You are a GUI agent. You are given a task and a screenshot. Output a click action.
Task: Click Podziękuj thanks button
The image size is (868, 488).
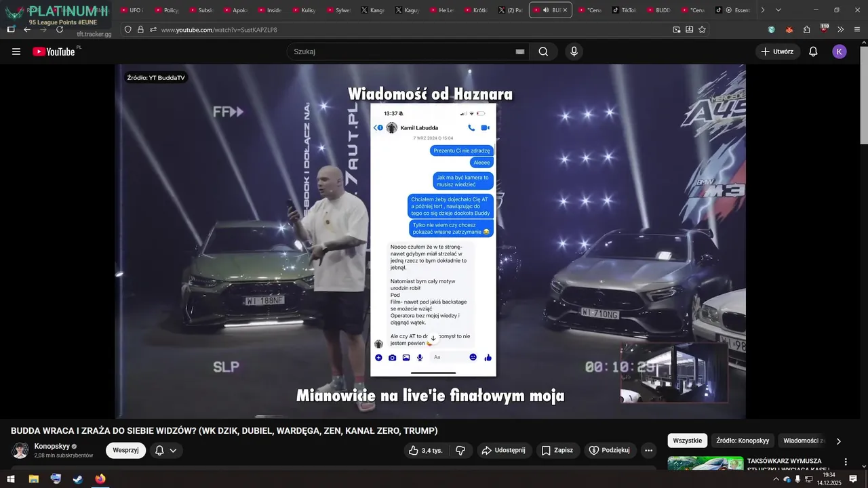610,450
